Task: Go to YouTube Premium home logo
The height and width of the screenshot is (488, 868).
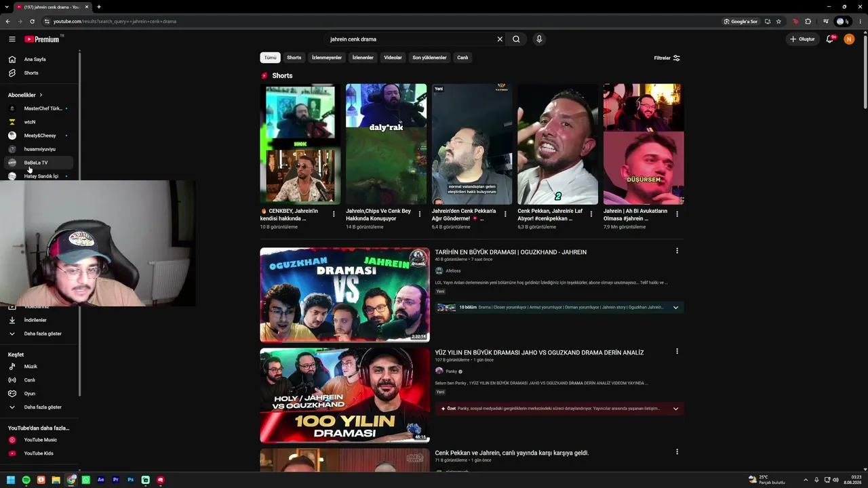Action: point(43,39)
